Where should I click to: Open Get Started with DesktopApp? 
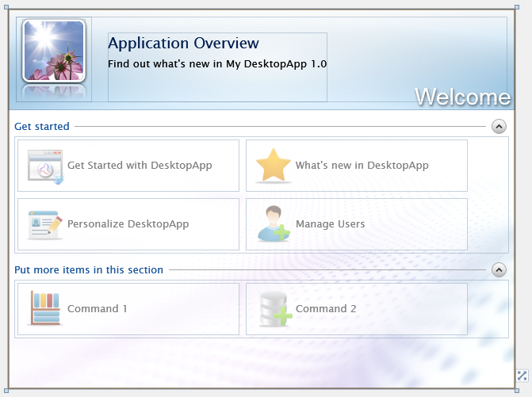(128, 166)
